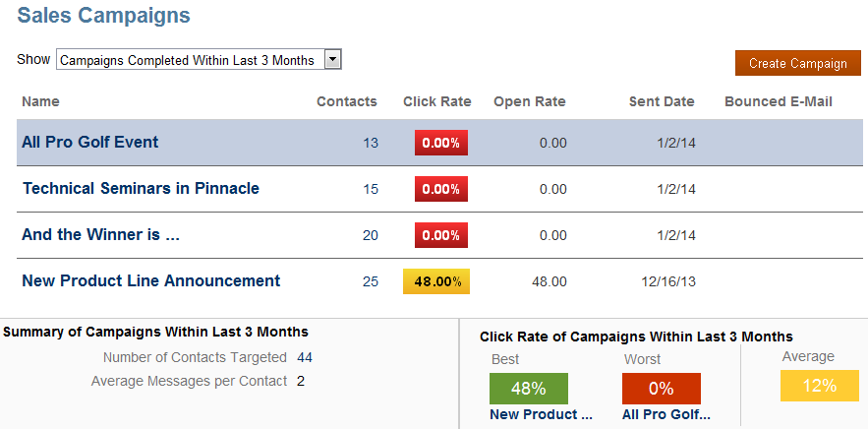Click the red 0.00% badge for All Pro Golf Event
This screenshot has height=429, width=868.
pyautogui.click(x=441, y=143)
